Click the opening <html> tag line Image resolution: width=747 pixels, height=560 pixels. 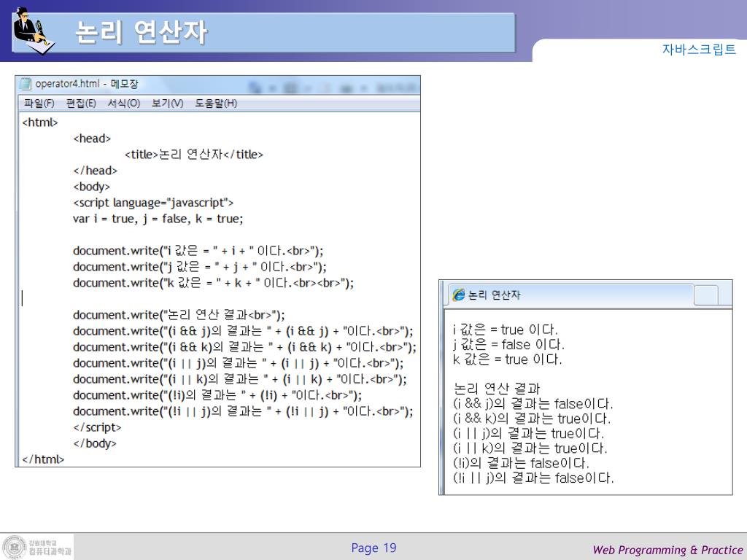(40, 122)
